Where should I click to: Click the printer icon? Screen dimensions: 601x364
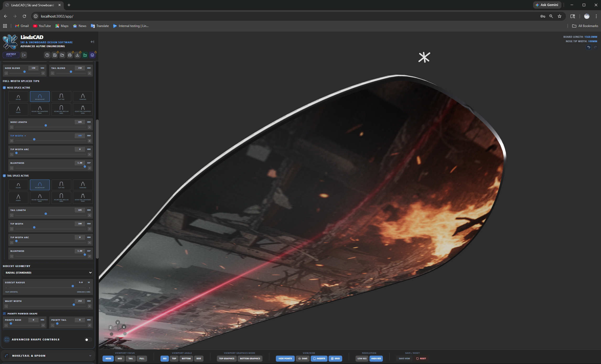[70, 55]
